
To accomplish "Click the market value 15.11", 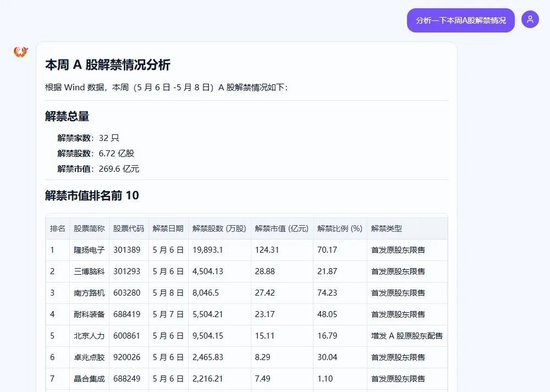I will (x=264, y=336).
